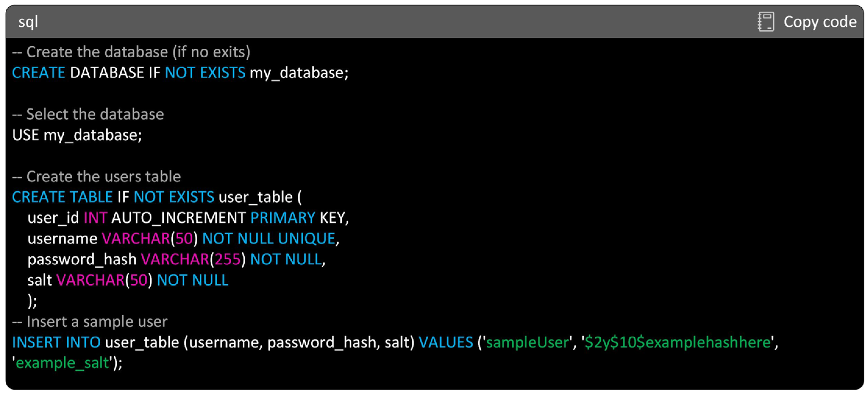Click the 'example_salt' string value
Screen dimensions: 868x394
[x=63, y=363]
